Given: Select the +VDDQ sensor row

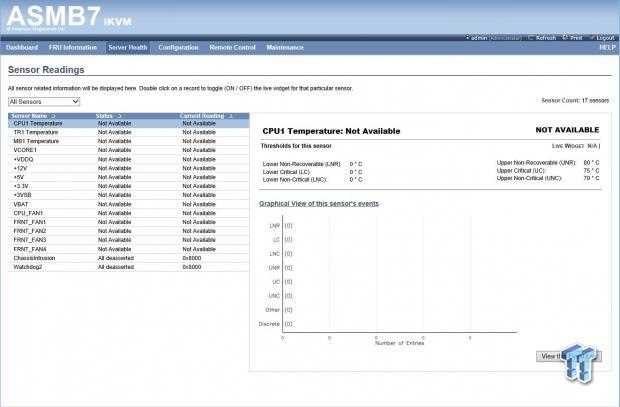Looking at the screenshot, I should click(129, 159).
